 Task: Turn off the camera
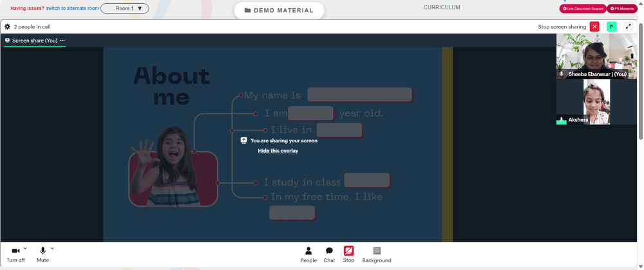pyautogui.click(x=15, y=251)
